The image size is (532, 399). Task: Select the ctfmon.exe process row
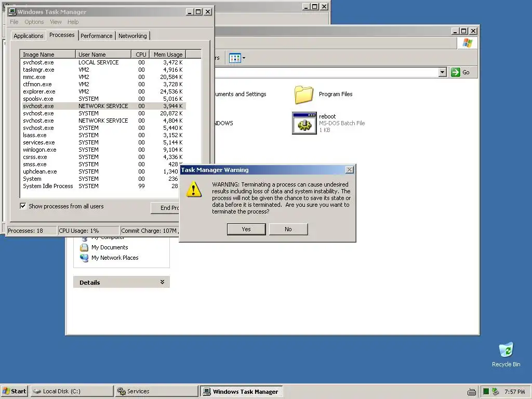pyautogui.click(x=103, y=84)
